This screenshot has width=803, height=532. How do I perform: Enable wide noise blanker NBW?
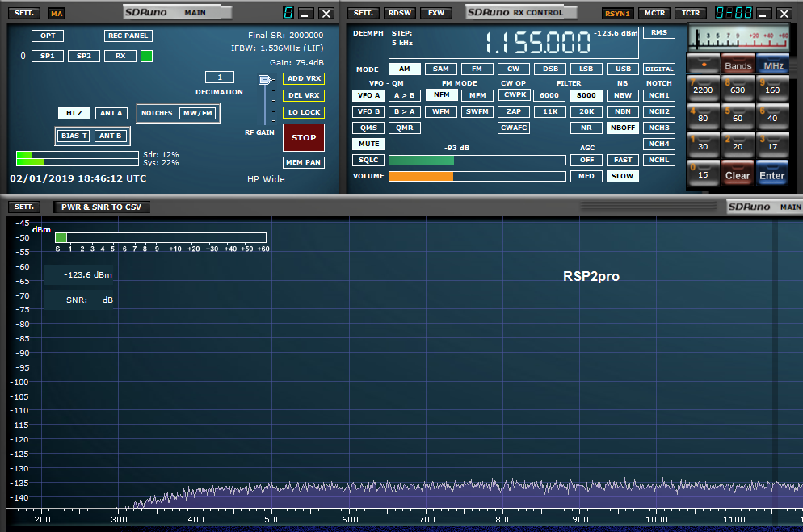623,95
